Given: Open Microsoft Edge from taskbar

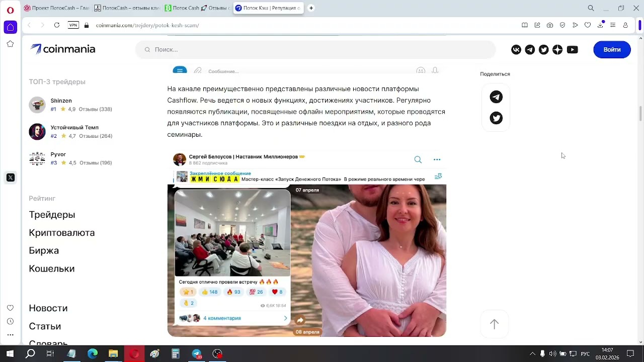Looking at the screenshot, I should tap(93, 354).
